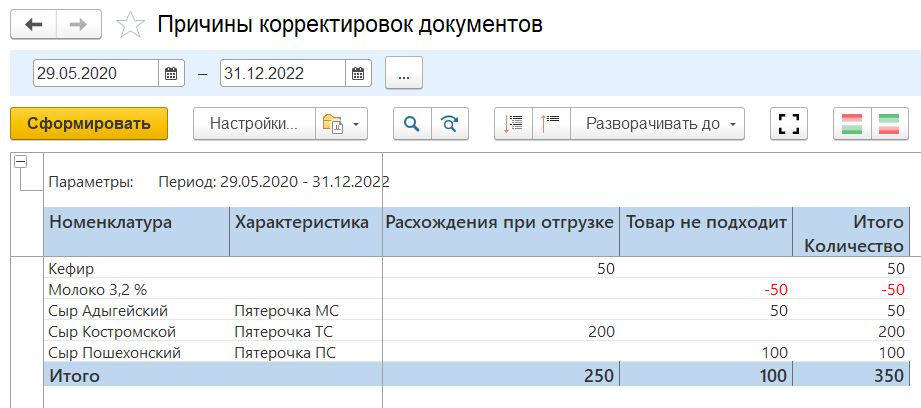Toggle the left red-green highlighting button
921x408 pixels.
pyautogui.click(x=852, y=124)
